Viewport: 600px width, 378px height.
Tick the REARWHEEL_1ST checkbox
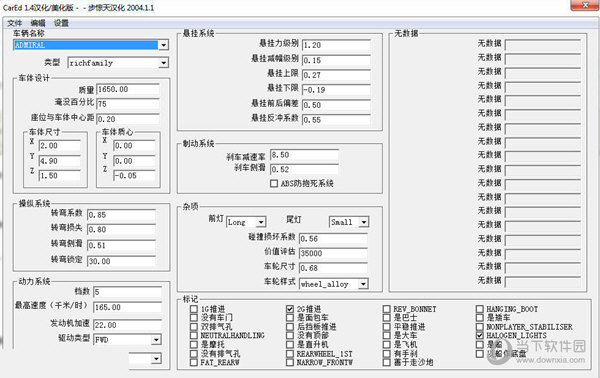click(290, 354)
